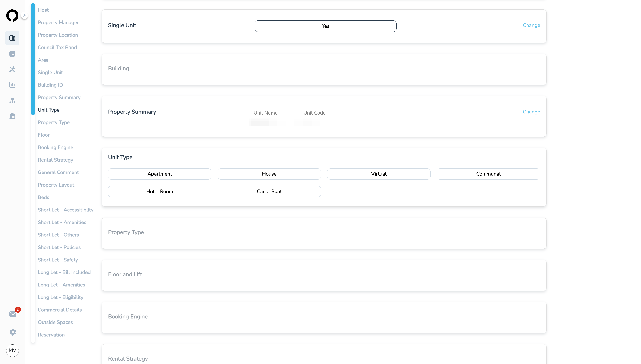This screenshot has width=641, height=364.
Task: Click Change link for Property Summary
Action: [531, 112]
